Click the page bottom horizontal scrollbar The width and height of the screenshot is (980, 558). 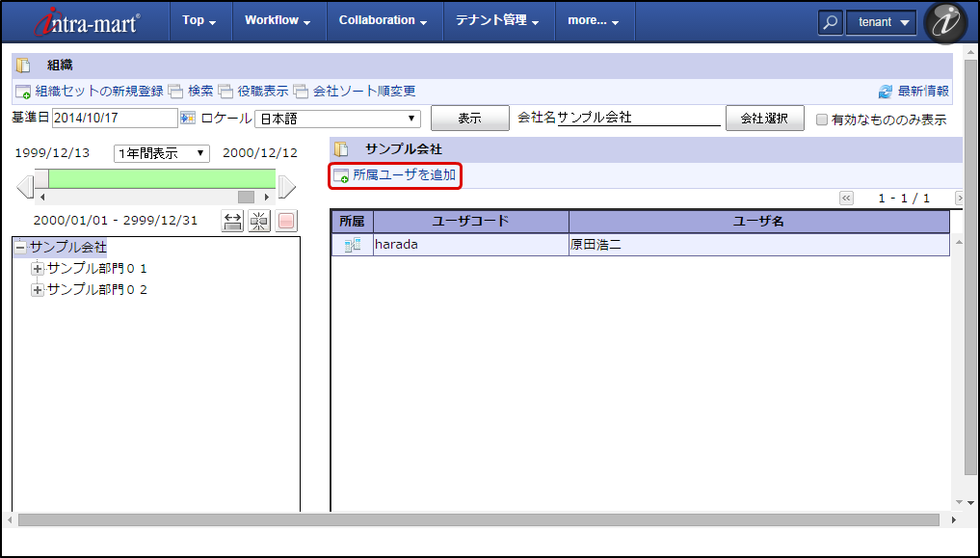point(479,519)
